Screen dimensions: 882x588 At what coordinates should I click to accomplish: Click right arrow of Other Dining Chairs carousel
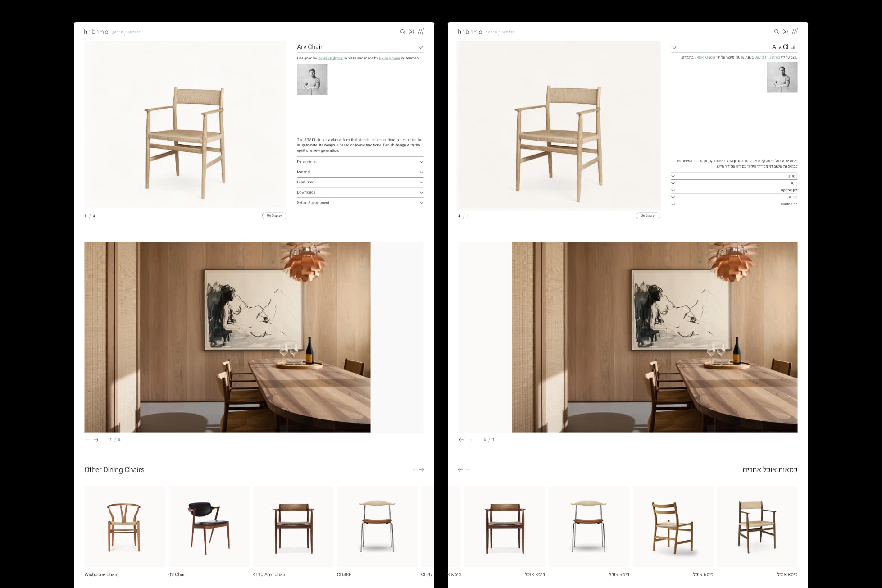click(422, 470)
